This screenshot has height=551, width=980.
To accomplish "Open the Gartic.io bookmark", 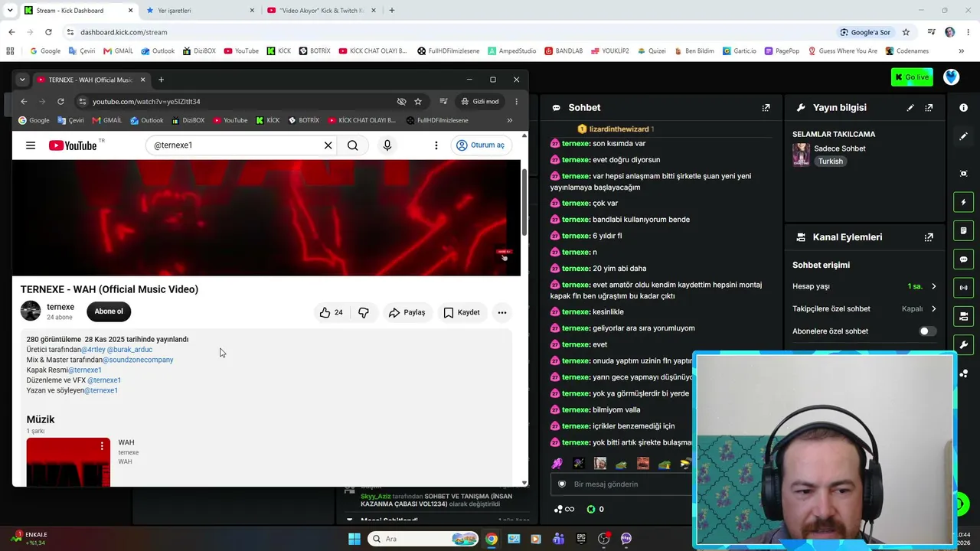I will point(739,51).
